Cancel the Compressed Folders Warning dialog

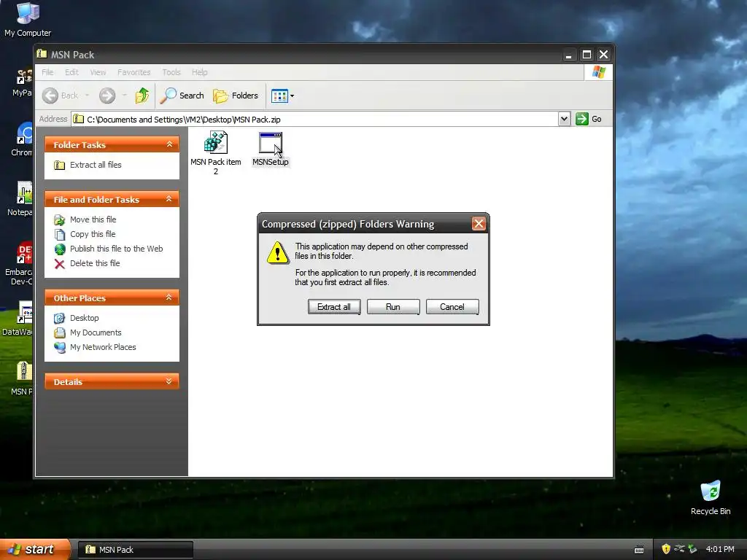click(x=452, y=307)
